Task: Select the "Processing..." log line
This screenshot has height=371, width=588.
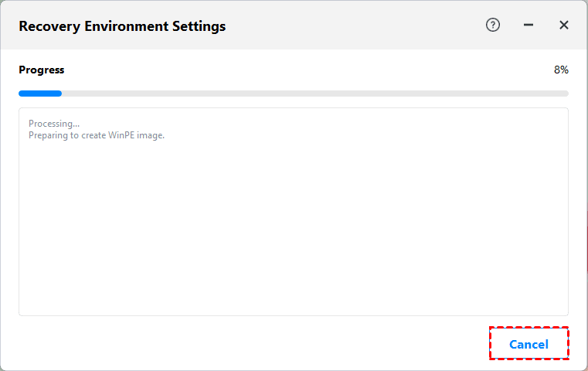Action: coord(54,124)
